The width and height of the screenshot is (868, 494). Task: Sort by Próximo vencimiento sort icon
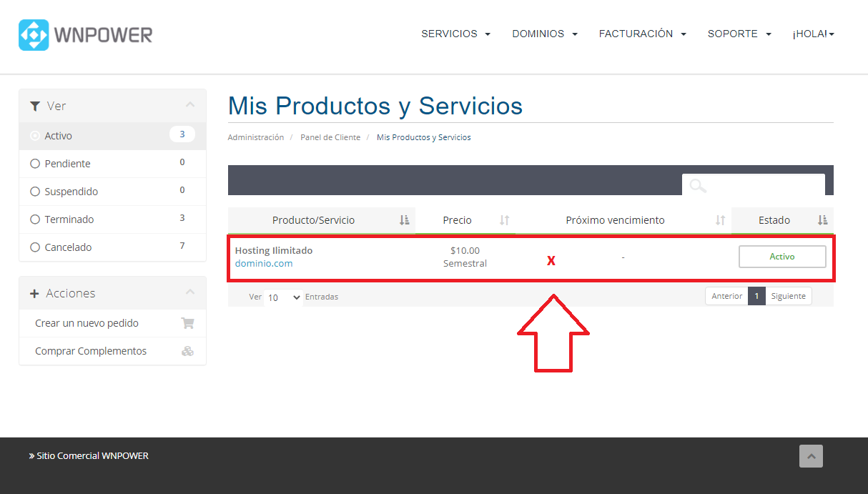pos(721,220)
